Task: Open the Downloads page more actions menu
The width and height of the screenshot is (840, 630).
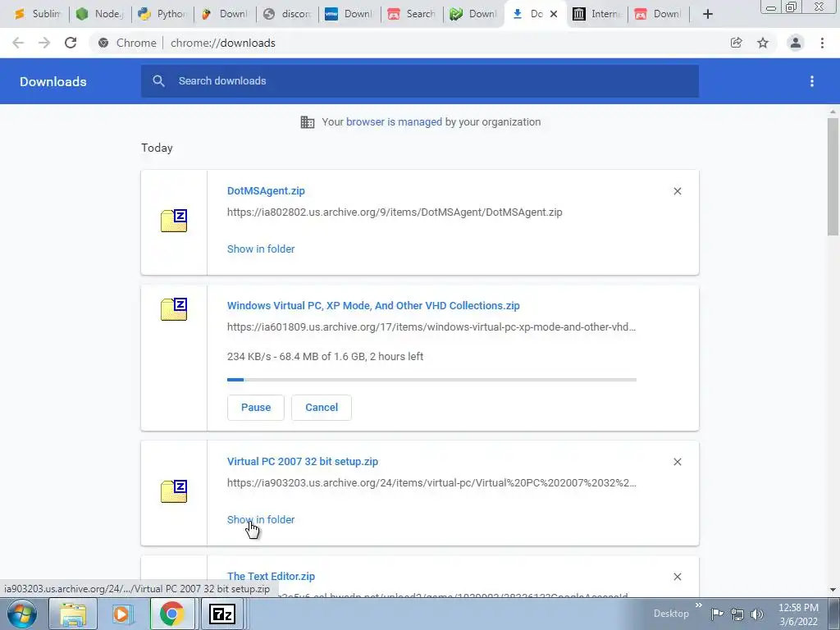Action: pos(812,81)
